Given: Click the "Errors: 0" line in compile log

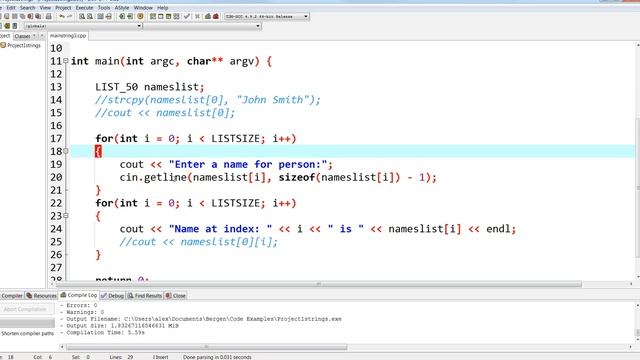Looking at the screenshot, I should click(x=79, y=305).
